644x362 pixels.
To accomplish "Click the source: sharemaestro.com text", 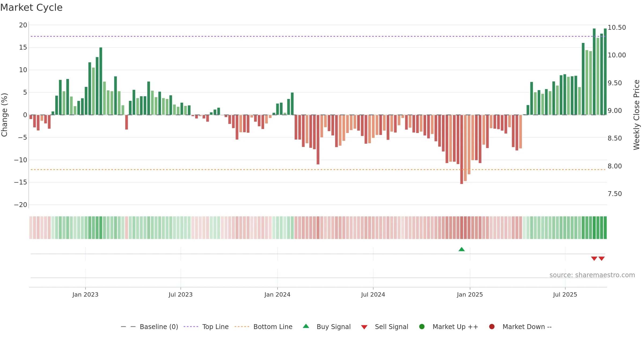I will tap(592, 275).
